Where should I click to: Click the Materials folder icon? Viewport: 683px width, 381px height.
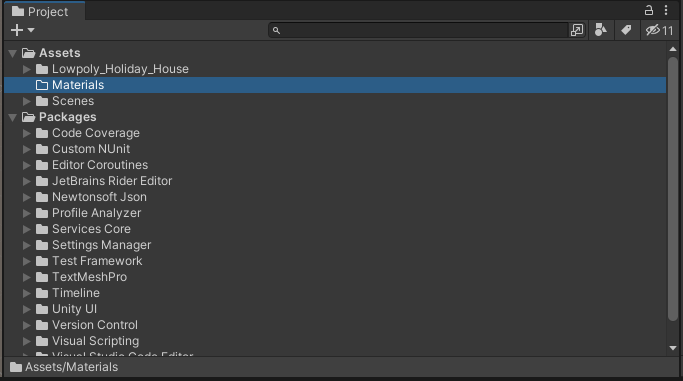click(42, 85)
